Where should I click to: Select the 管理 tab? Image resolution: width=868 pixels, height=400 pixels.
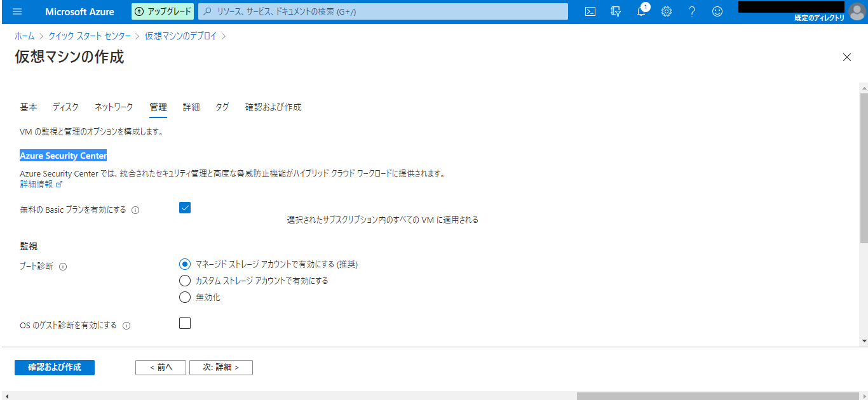tap(158, 107)
